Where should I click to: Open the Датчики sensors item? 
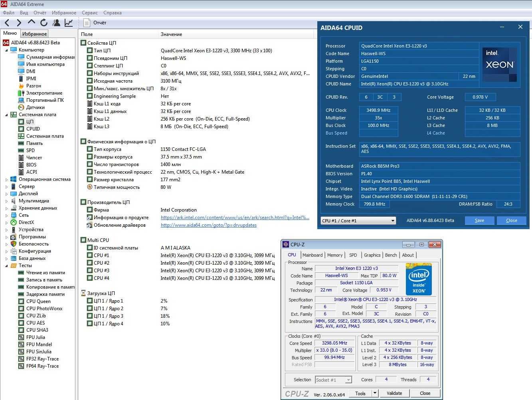click(x=35, y=107)
